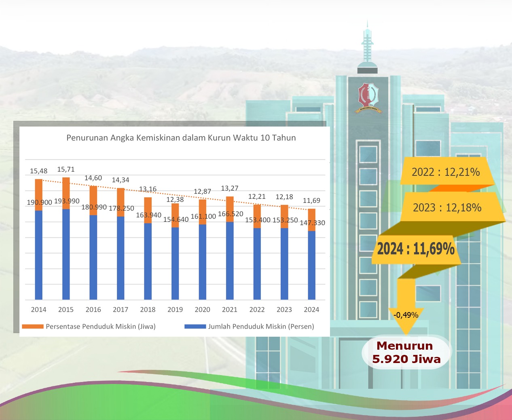The height and width of the screenshot is (420, 512).
Task: Click the Menurun 5.920 Jiwa label
Action: coord(406,352)
